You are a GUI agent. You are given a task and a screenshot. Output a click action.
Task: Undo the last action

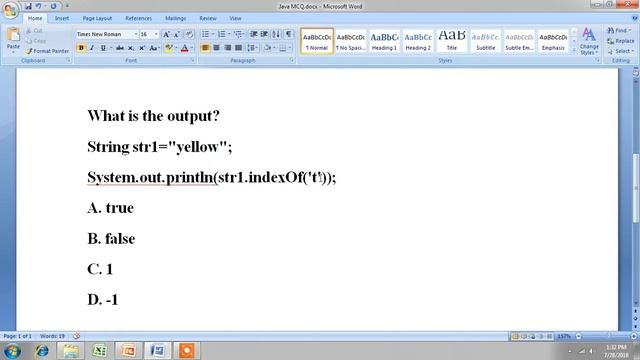tap(38, 6)
